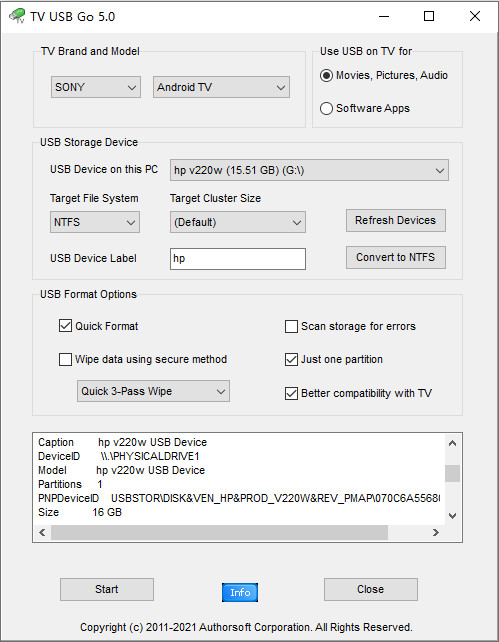The image size is (499, 642).
Task: Click the blue Info button
Action: (x=240, y=592)
